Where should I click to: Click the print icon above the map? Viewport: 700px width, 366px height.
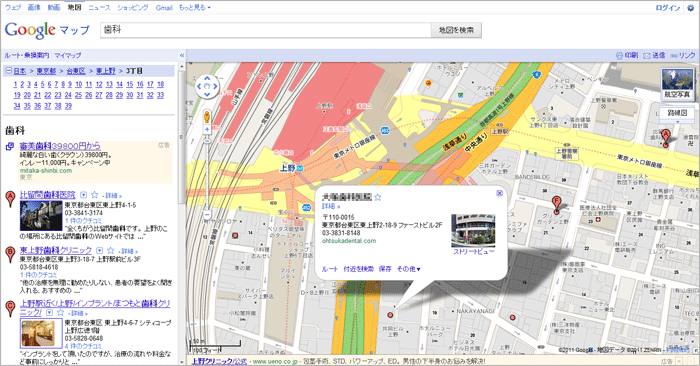pyautogui.click(x=619, y=55)
